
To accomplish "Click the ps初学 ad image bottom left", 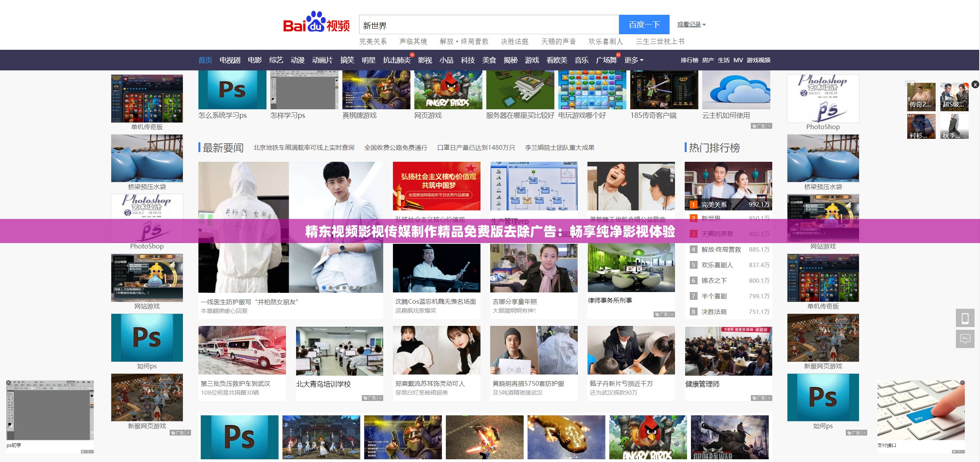I will (x=50, y=410).
